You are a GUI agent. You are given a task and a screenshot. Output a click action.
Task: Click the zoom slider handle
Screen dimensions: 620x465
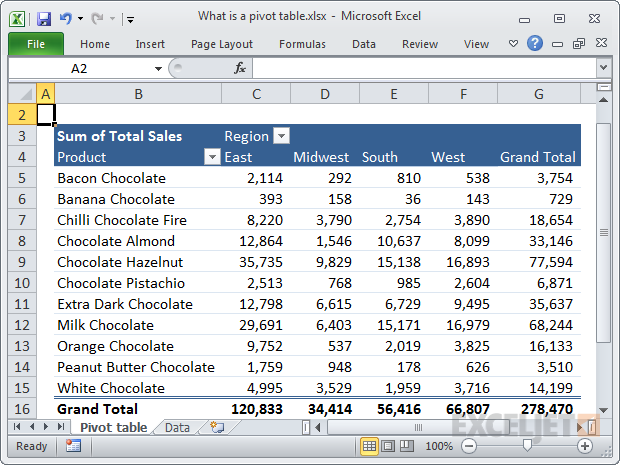527,446
